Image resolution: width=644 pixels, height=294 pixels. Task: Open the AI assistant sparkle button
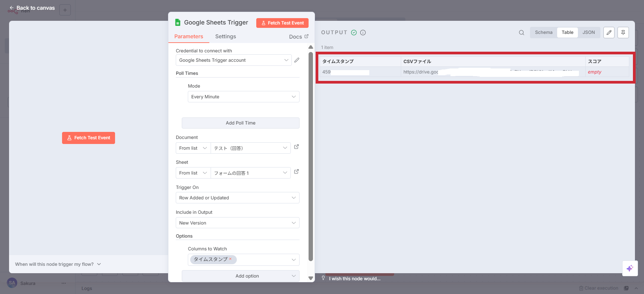[630, 268]
